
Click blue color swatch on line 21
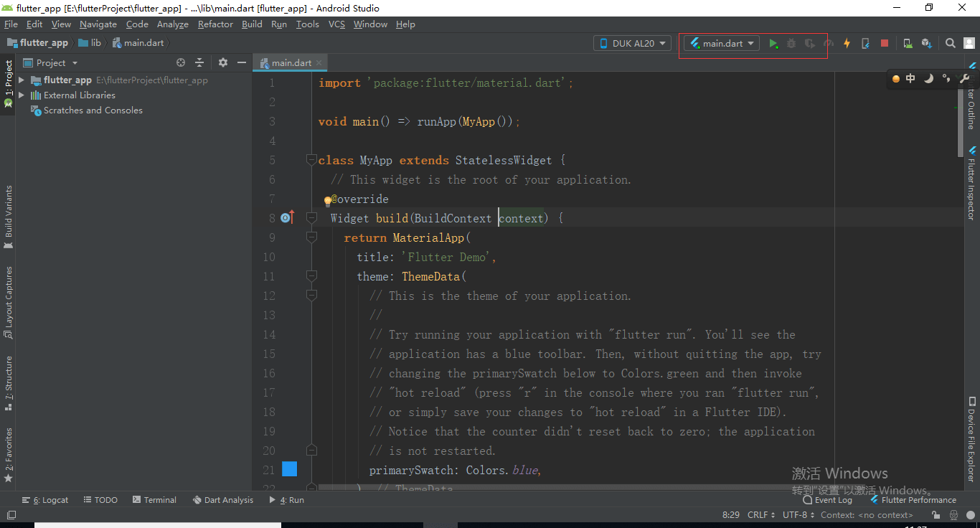[289, 469]
